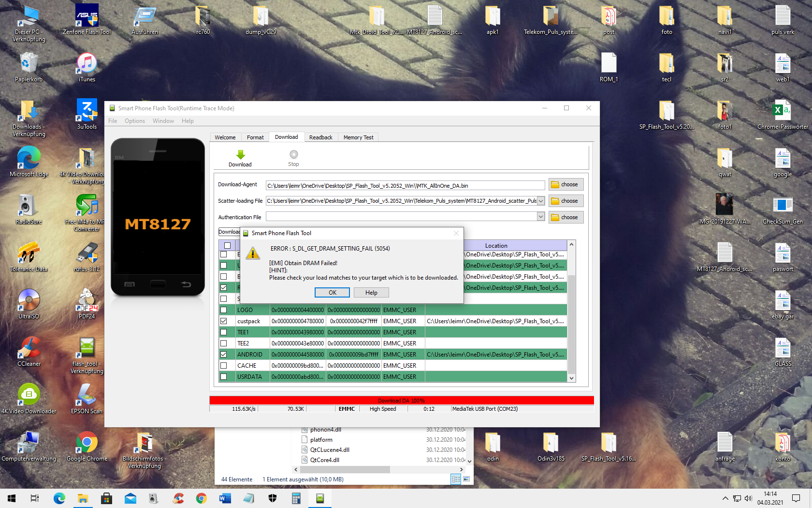Uncheck ANDROID partition checkbox

click(x=224, y=354)
